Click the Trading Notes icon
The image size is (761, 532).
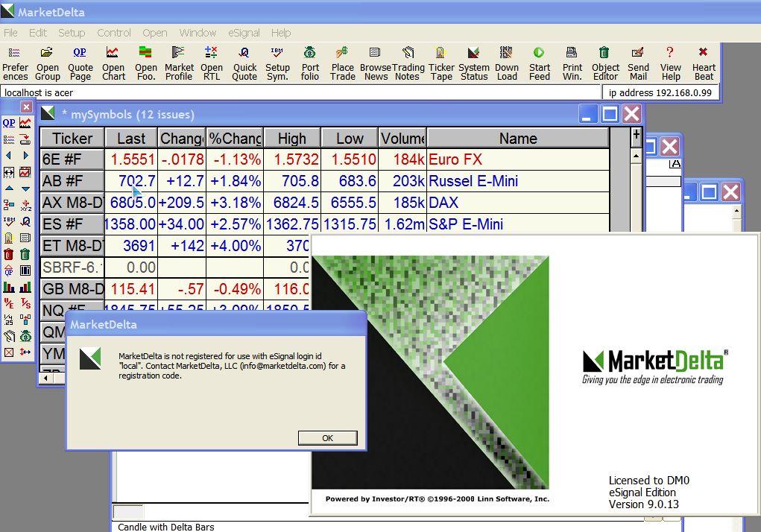408,63
